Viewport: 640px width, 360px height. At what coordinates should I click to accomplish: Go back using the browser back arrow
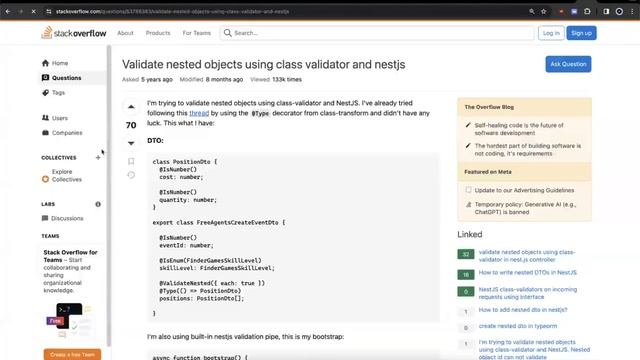[x=8, y=11]
